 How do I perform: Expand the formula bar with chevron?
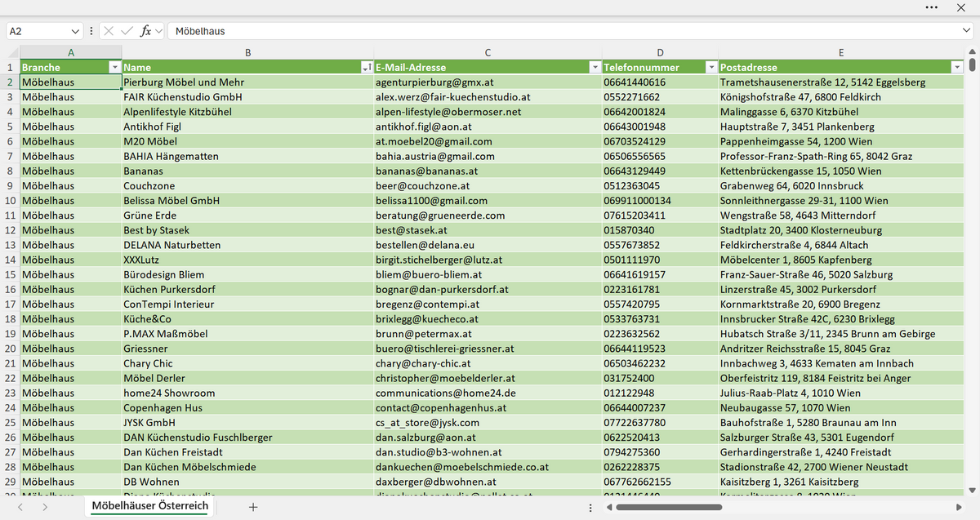pyautogui.click(x=966, y=31)
